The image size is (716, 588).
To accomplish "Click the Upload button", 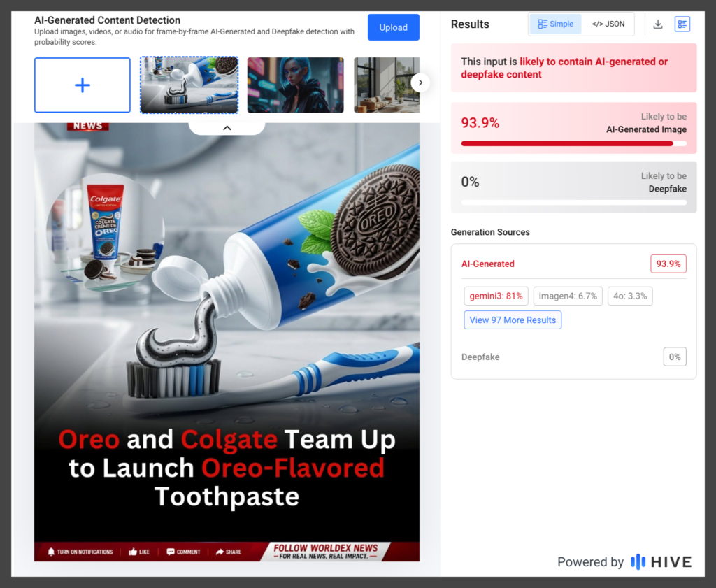I will click(393, 27).
